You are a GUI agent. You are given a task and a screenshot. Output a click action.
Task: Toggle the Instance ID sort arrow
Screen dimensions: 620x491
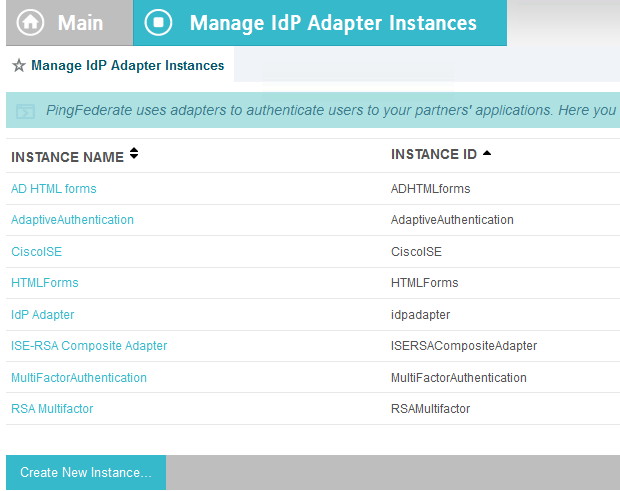coord(487,153)
